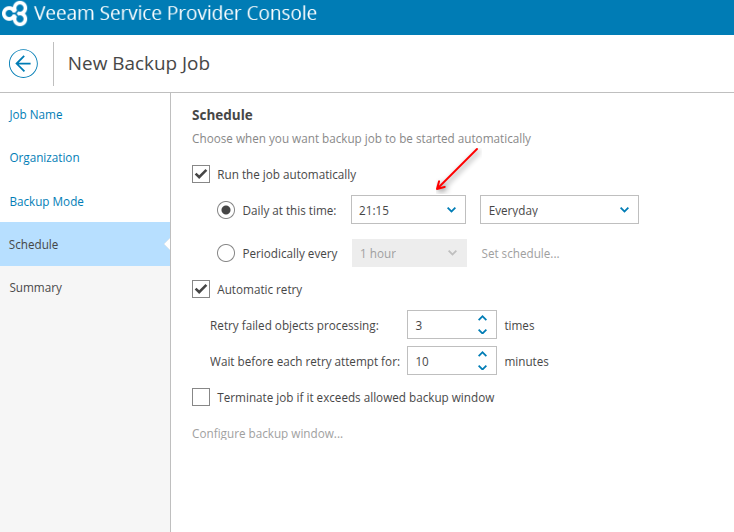Click the back arrow button
Viewport: 734px width, 532px height.
23,64
